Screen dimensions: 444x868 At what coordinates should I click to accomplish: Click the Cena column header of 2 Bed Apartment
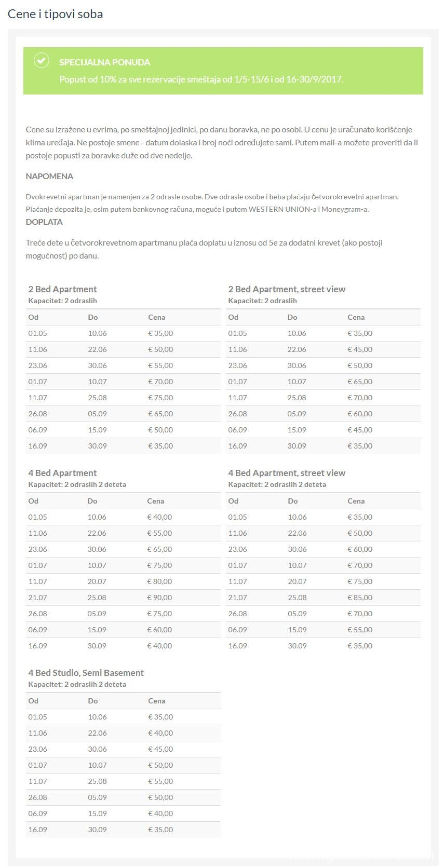(x=156, y=317)
